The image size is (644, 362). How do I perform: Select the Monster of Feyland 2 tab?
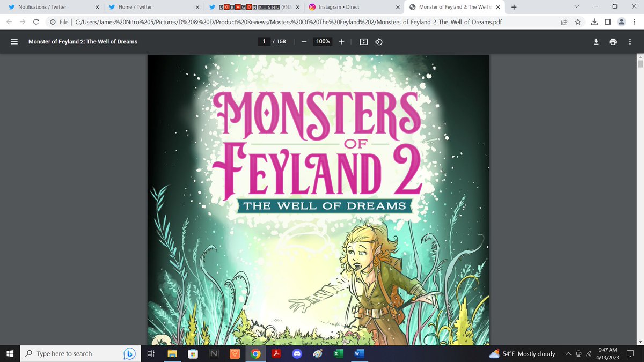click(454, 7)
